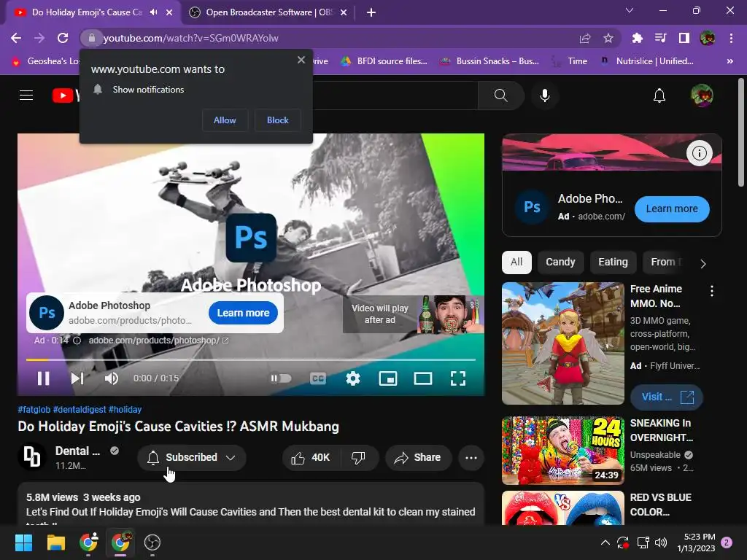The height and width of the screenshot is (560, 747).
Task: Mute the YouTube tab audio icon
Action: [153, 12]
